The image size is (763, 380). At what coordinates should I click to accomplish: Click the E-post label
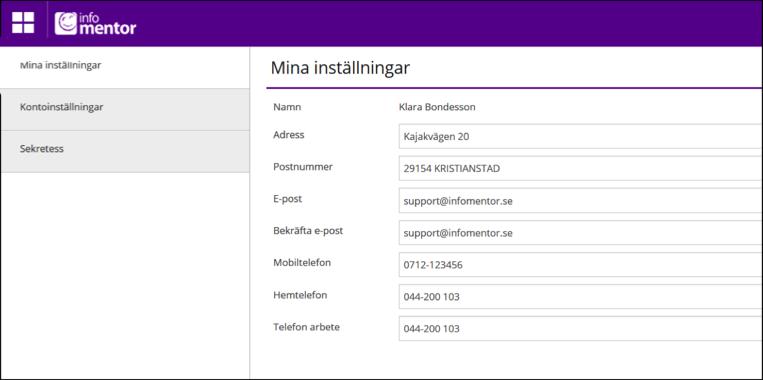[288, 199]
